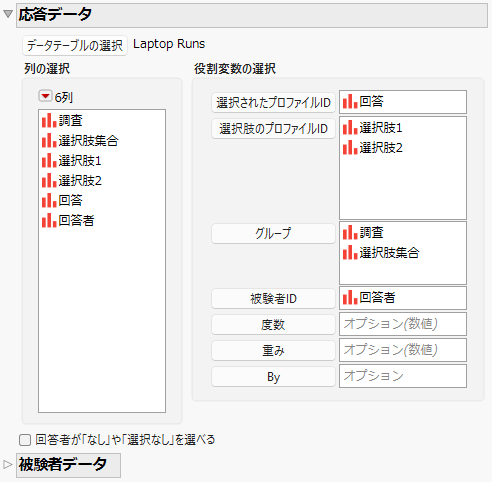Viewport: 492px width, 482px height.
Task: Click the 応答データ section header
Action: 252,15
